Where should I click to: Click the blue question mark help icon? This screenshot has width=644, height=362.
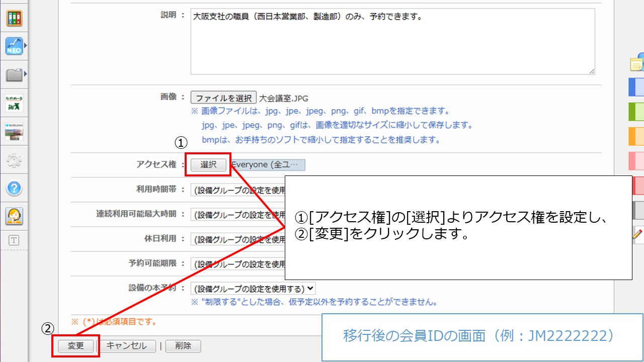(x=14, y=189)
